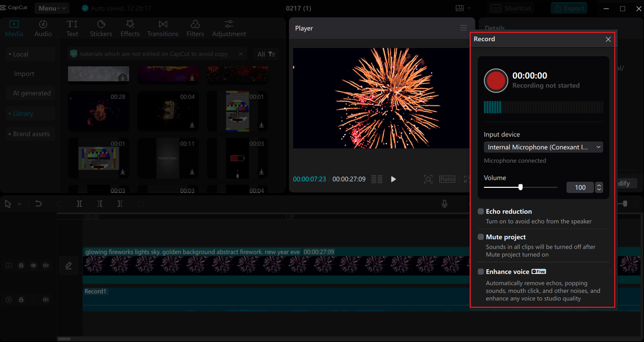Click the grid view icon beside timecode
644x342 pixels.
pos(377,179)
